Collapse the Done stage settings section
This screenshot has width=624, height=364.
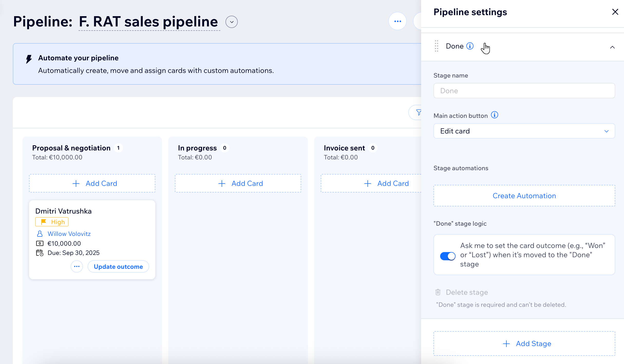[x=612, y=47]
